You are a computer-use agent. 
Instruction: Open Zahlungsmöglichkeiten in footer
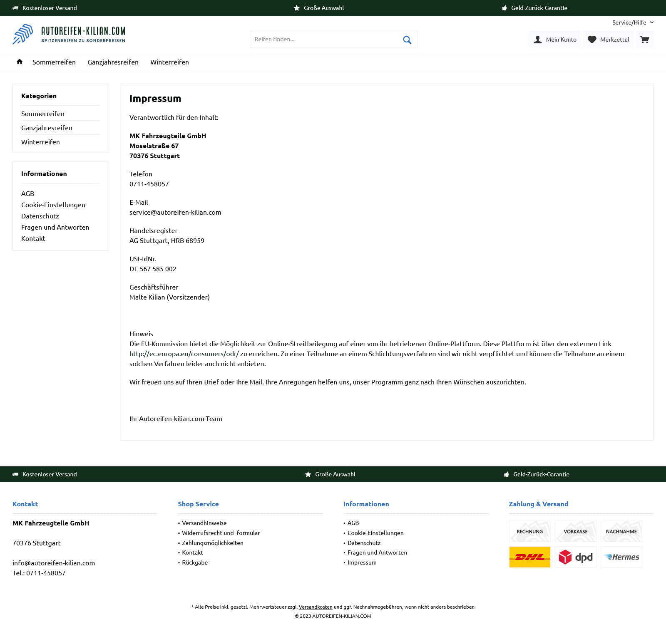213,543
